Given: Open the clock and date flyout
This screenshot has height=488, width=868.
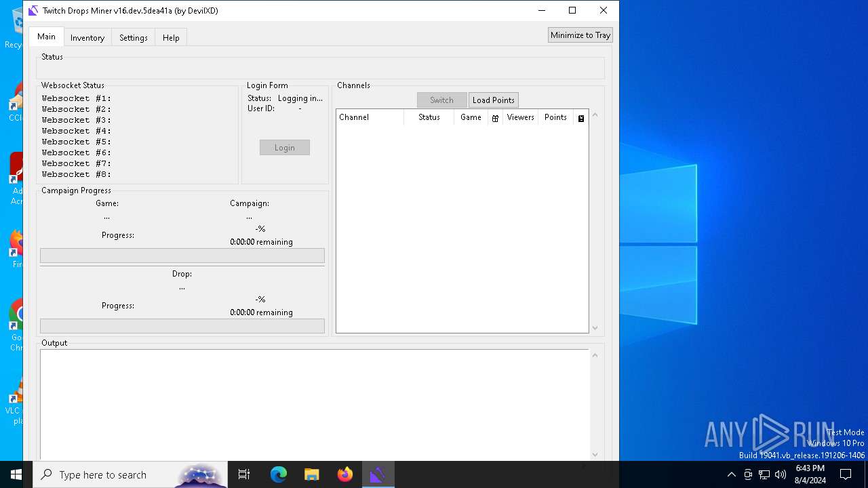Looking at the screenshot, I should pyautogui.click(x=810, y=474).
